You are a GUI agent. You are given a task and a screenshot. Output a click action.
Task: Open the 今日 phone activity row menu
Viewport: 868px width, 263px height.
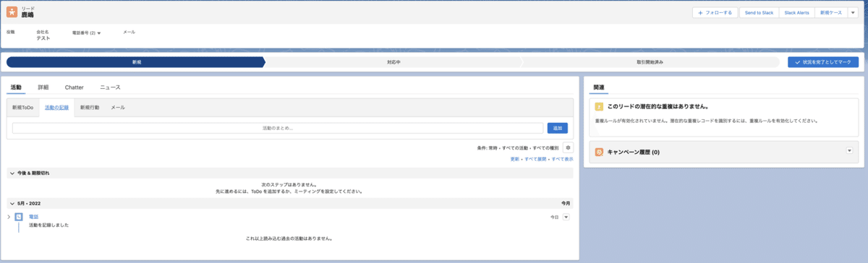click(566, 216)
